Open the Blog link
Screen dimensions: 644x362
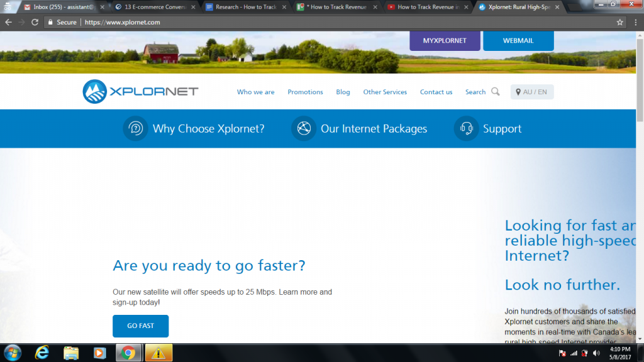coord(343,92)
